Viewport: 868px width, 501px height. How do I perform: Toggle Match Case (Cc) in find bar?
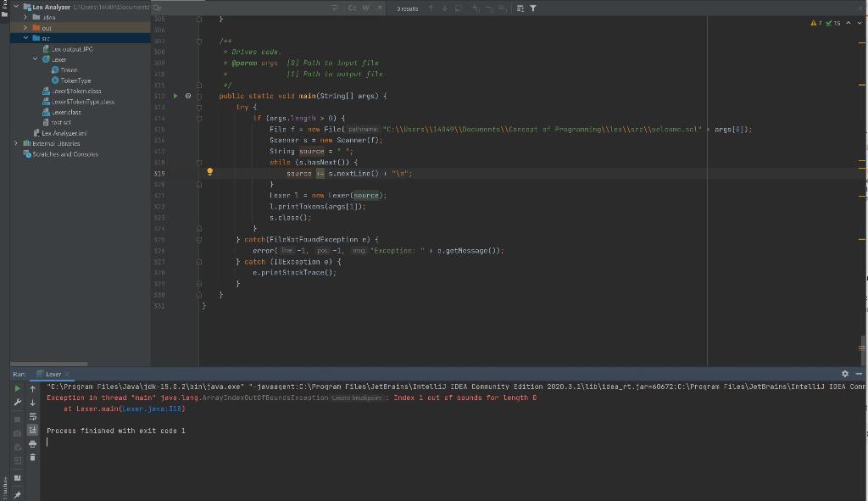point(353,8)
